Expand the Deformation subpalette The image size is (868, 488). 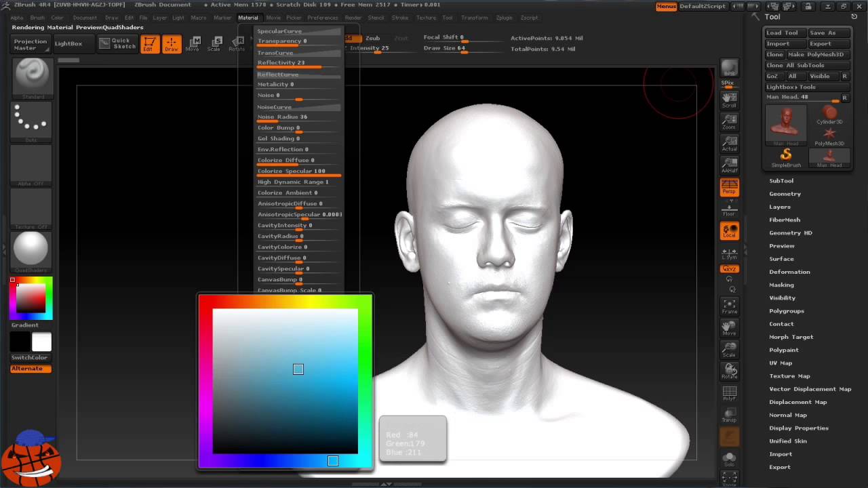pyautogui.click(x=789, y=272)
